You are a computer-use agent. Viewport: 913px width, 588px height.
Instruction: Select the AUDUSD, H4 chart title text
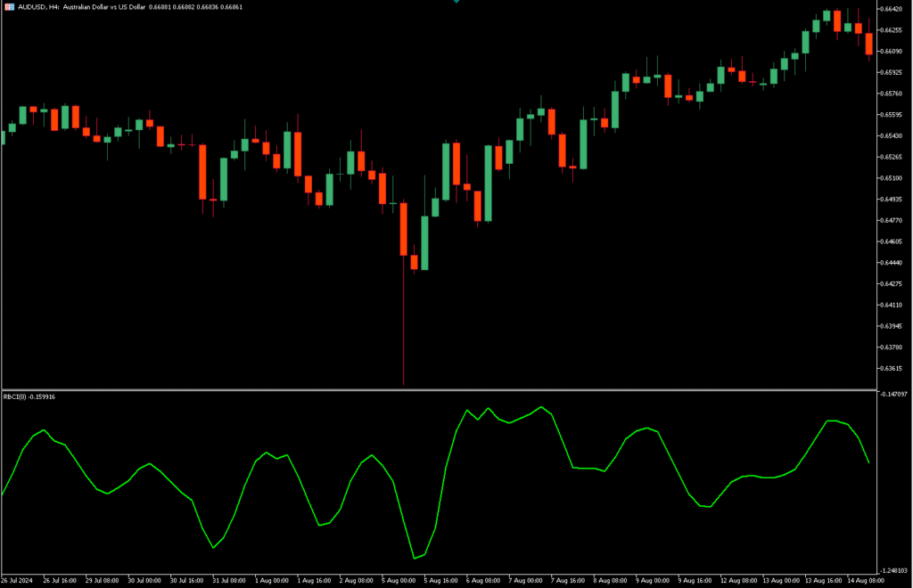(38, 7)
